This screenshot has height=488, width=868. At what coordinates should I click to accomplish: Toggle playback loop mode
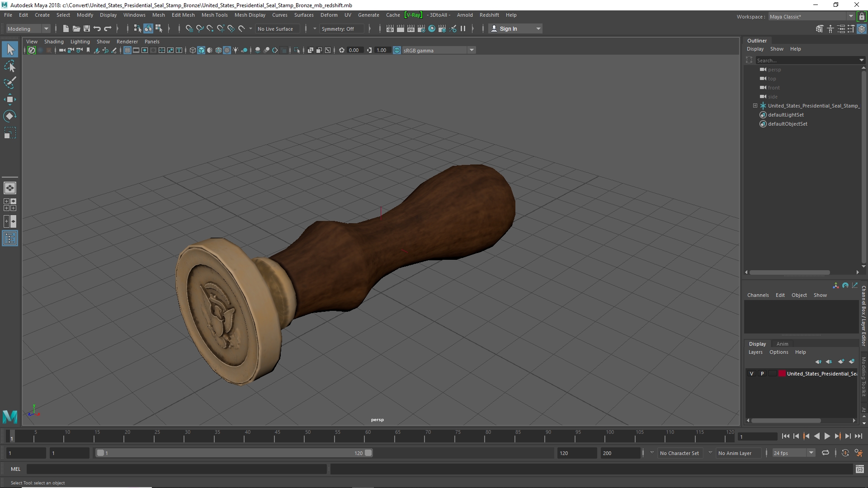(x=826, y=453)
